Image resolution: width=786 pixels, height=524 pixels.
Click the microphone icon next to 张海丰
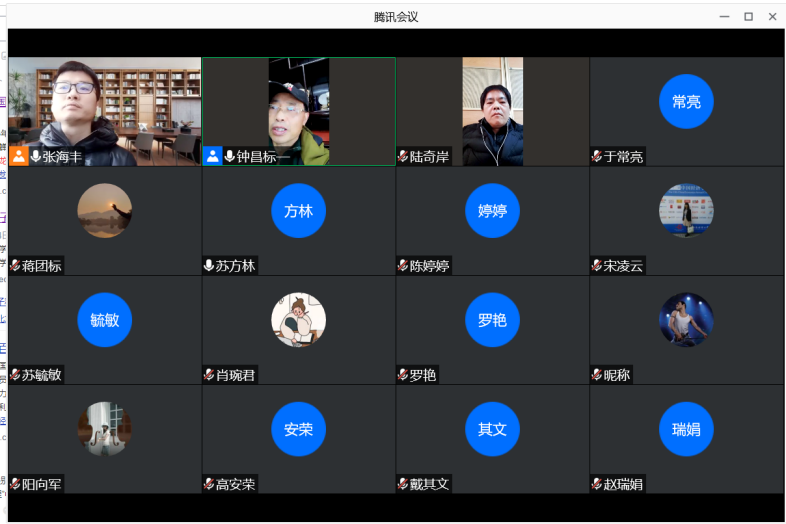[x=36, y=156]
